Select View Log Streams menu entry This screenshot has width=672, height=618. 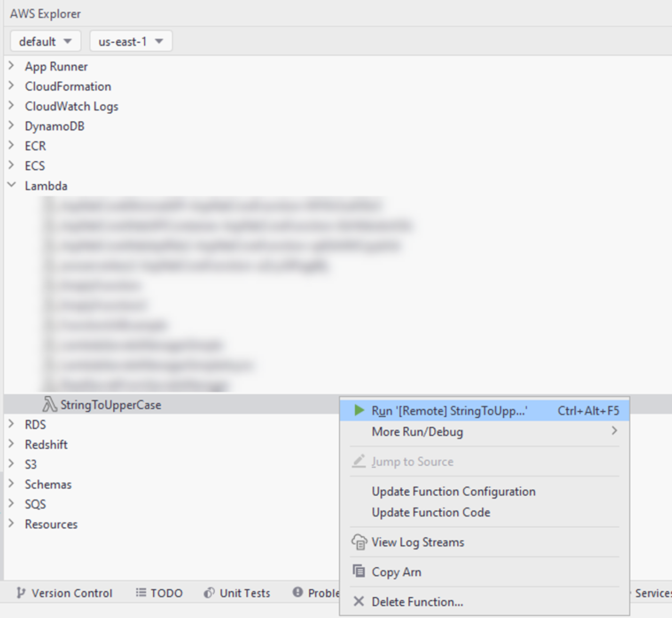(484, 542)
